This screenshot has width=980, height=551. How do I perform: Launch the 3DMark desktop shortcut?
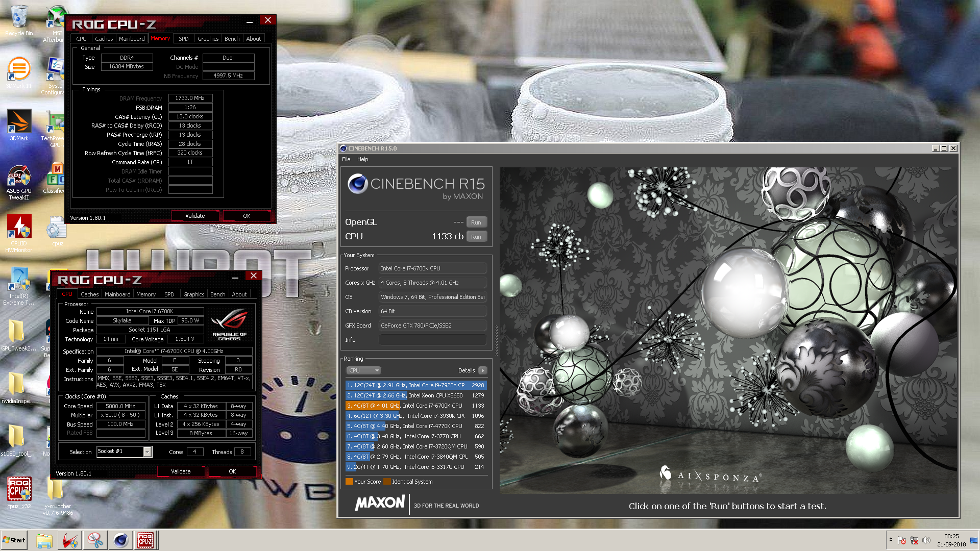19,125
